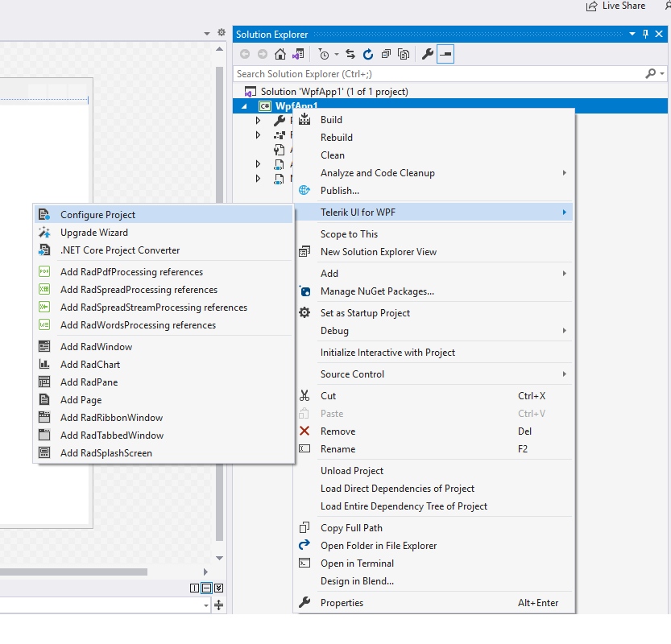Choose Design in Blend...
This screenshot has height=644, width=671.
(433, 581)
